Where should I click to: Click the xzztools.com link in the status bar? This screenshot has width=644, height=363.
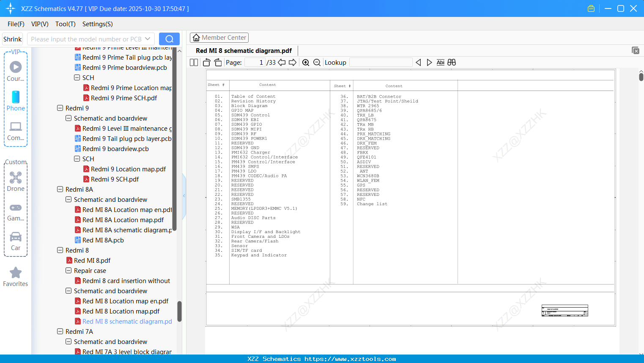click(350, 359)
